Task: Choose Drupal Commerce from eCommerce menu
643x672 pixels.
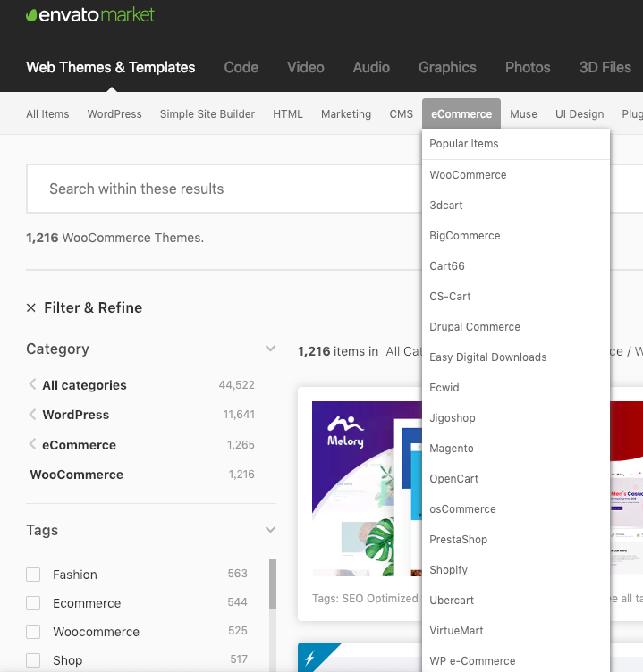Action: point(516,327)
